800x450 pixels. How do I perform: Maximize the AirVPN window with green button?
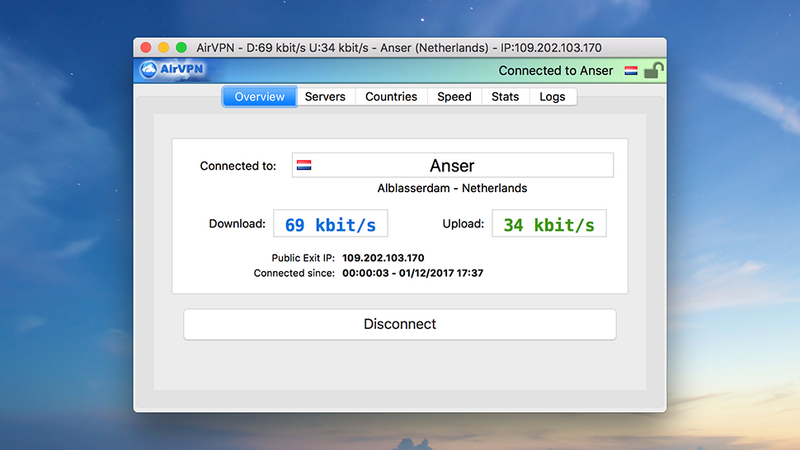click(x=181, y=47)
